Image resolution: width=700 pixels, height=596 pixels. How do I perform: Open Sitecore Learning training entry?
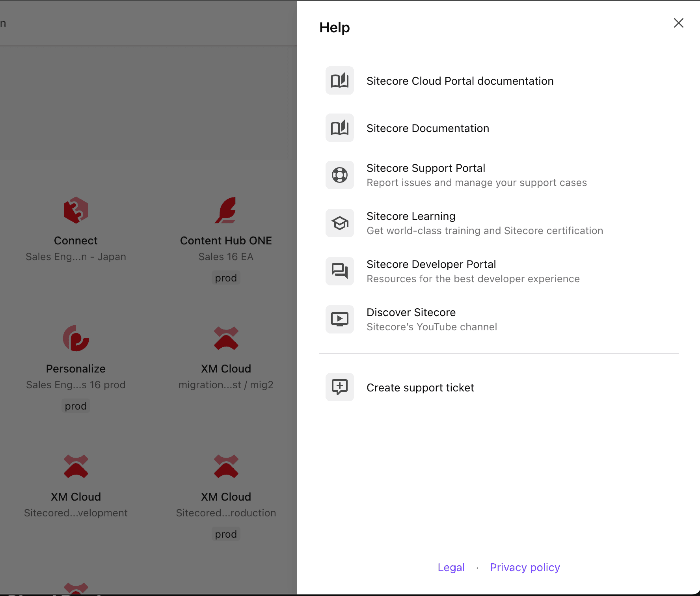tap(411, 216)
